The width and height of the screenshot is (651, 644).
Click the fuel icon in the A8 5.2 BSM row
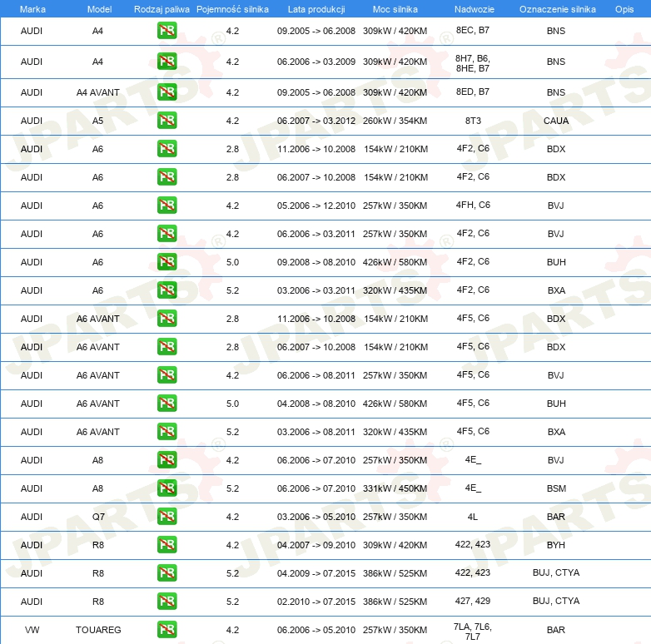(x=166, y=488)
